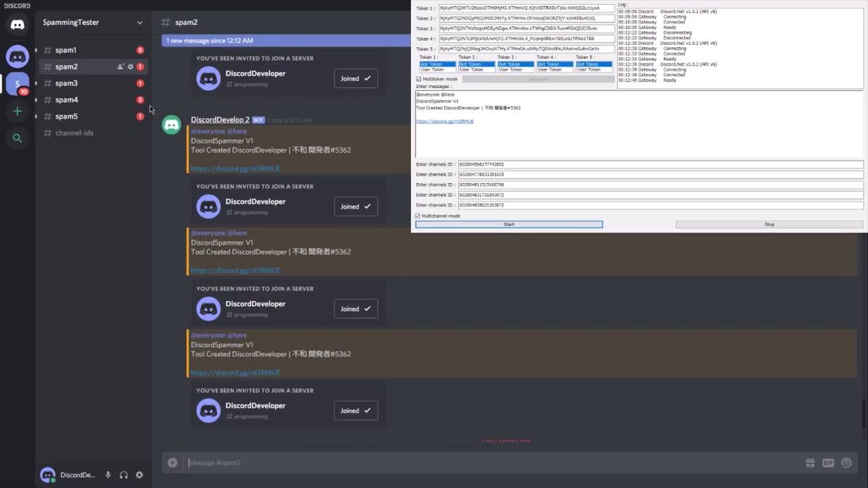Click the last Enter channels ID field
868x488 pixels.
(x=660, y=205)
